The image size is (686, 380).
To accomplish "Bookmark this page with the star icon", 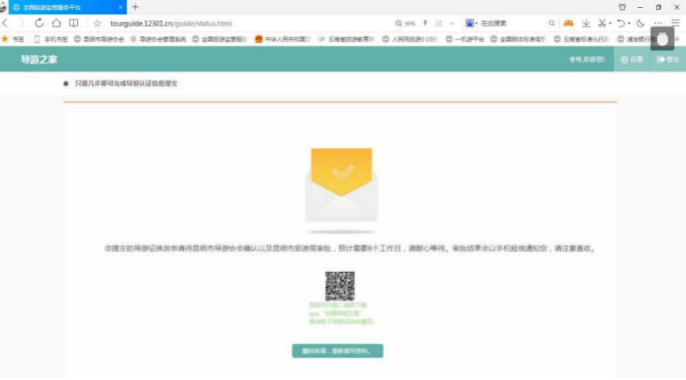I will click(x=97, y=23).
